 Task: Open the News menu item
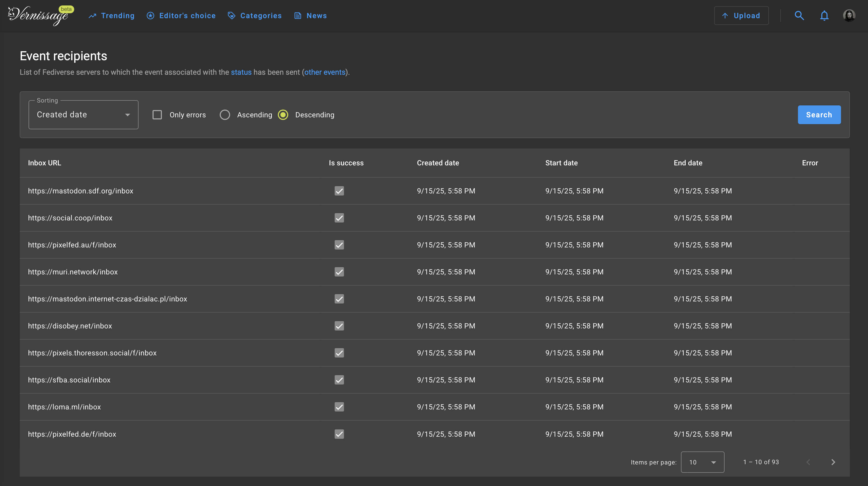click(x=310, y=16)
